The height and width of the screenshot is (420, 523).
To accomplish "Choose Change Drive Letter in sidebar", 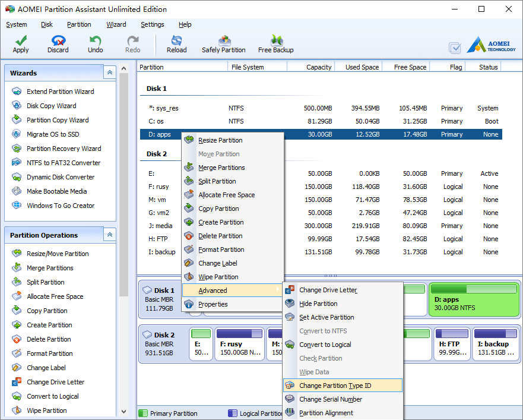I will (55, 382).
